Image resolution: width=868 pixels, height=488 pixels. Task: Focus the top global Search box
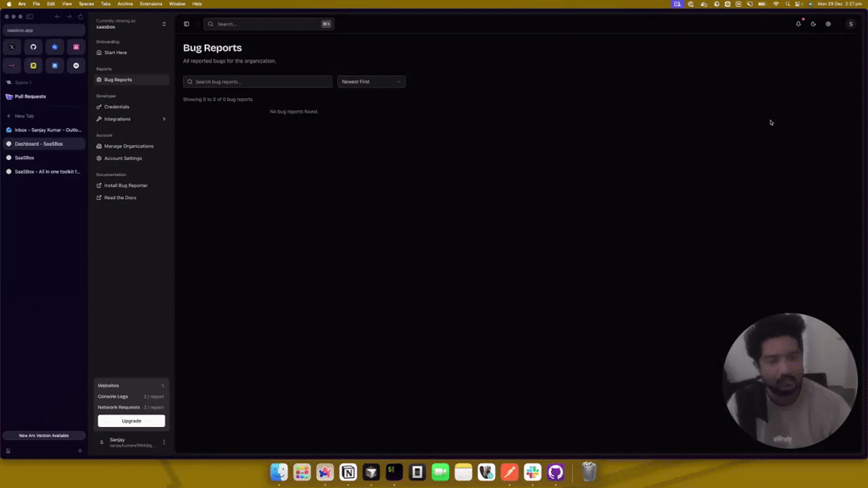(x=269, y=24)
